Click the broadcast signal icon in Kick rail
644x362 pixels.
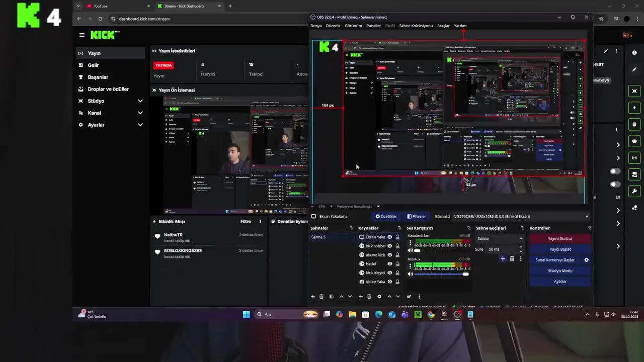click(x=634, y=157)
